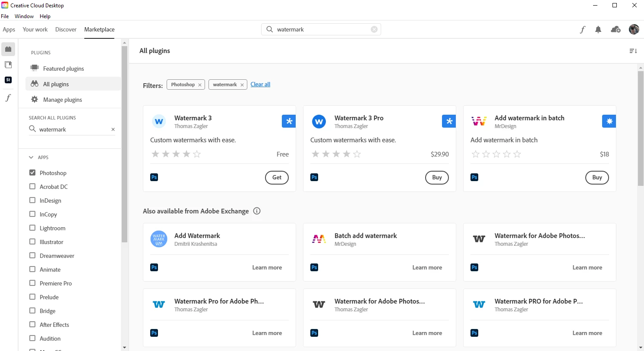
Task: Buy the Watermark 3 Pro plugin
Action: pos(437,177)
